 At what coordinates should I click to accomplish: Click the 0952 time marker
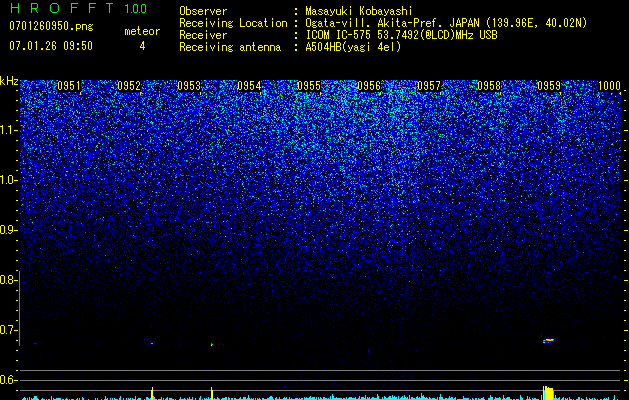129,86
